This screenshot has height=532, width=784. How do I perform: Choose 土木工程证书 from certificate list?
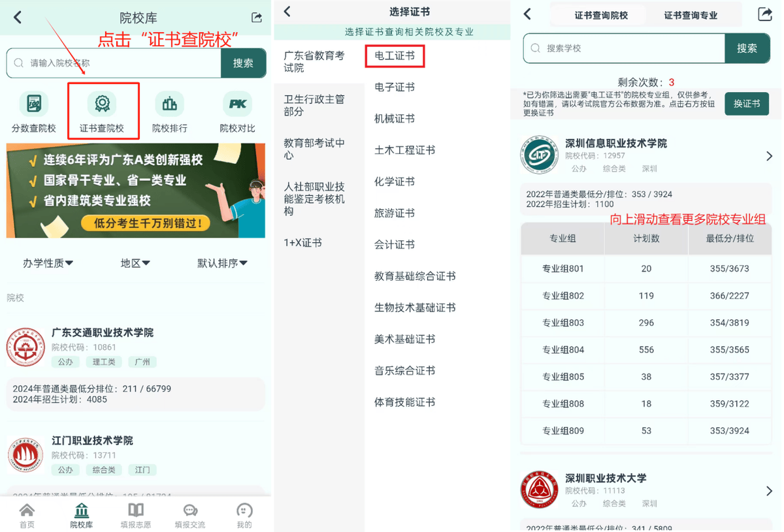pos(405,150)
